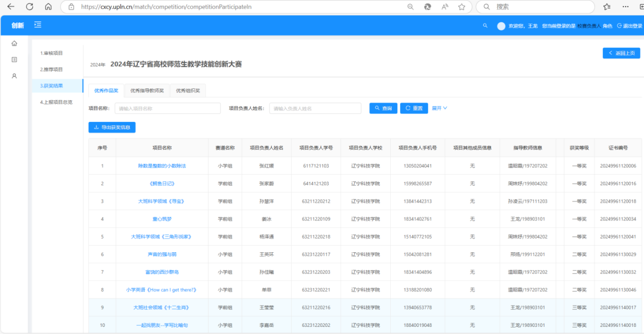Click 导出获奖信息 export button
This screenshot has height=334, width=644.
coord(112,127)
